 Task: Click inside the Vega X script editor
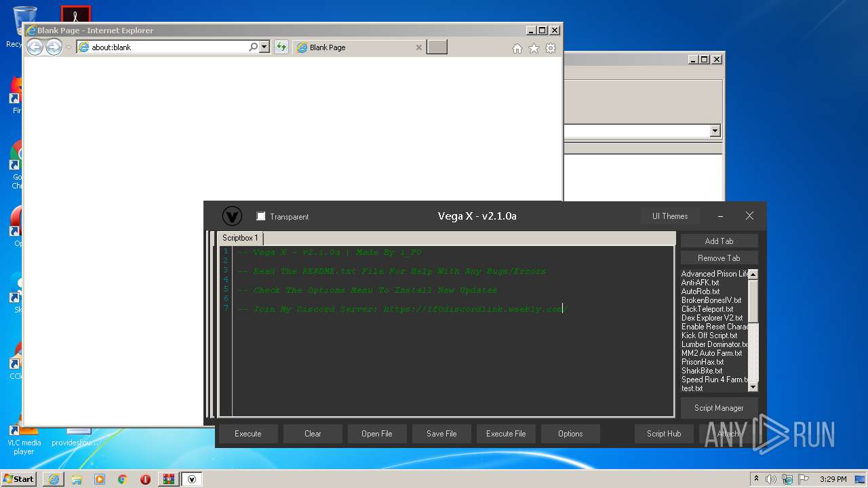click(x=453, y=331)
